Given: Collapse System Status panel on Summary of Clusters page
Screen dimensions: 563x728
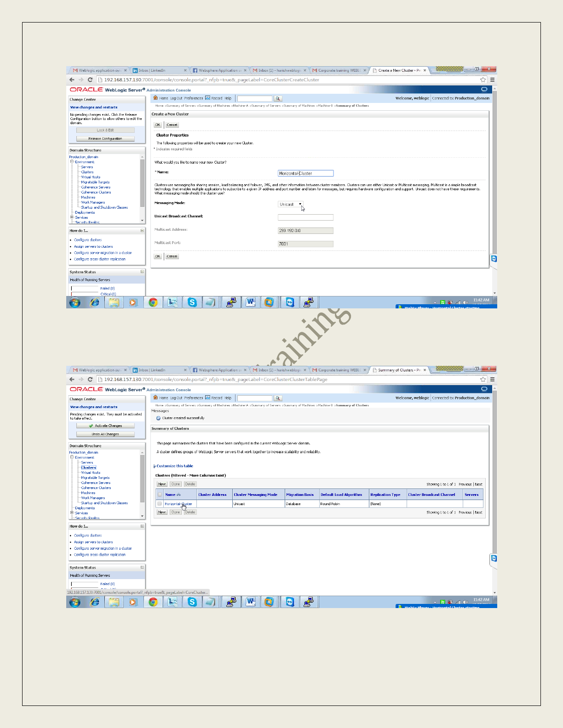Looking at the screenshot, I should click(142, 568).
